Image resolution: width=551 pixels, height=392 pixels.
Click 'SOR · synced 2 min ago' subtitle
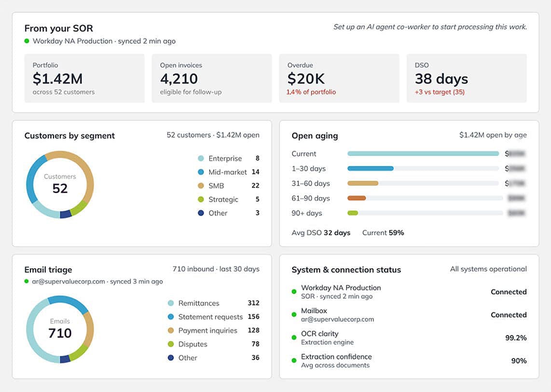[x=337, y=297]
